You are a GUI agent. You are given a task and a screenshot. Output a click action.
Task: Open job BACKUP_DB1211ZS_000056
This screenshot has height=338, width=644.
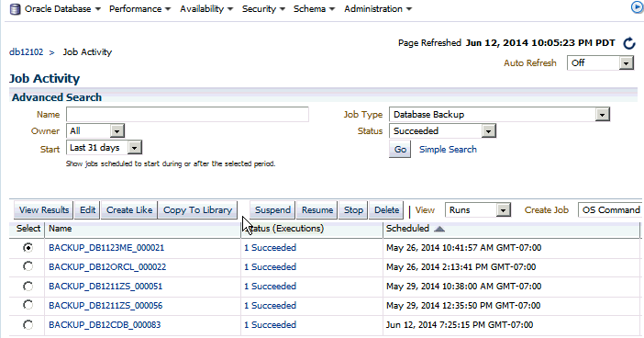click(105, 306)
